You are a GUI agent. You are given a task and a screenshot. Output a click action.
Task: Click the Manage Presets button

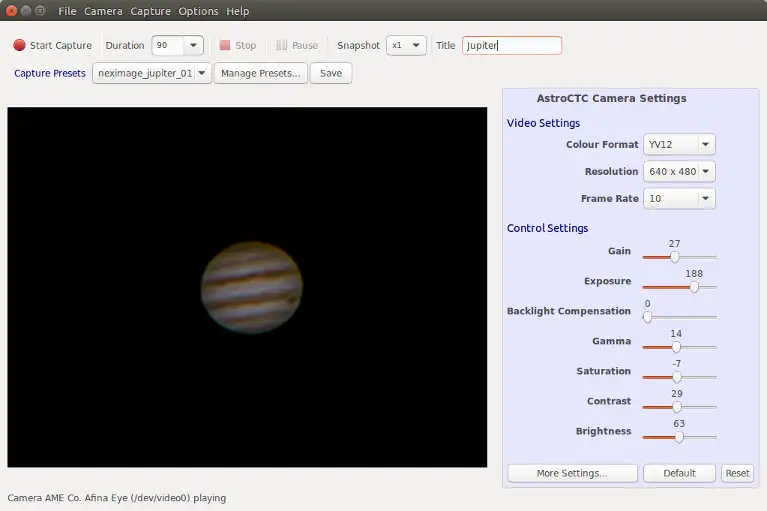260,73
